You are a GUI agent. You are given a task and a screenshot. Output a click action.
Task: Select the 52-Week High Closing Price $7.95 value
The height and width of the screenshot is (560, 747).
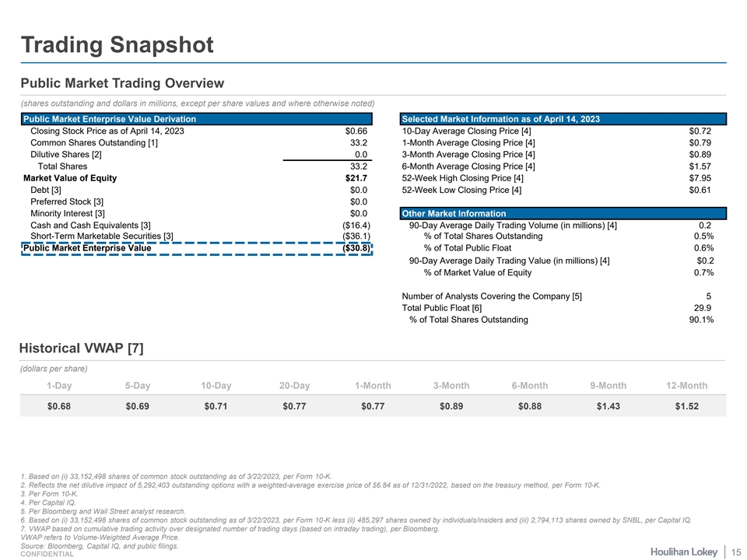(700, 178)
